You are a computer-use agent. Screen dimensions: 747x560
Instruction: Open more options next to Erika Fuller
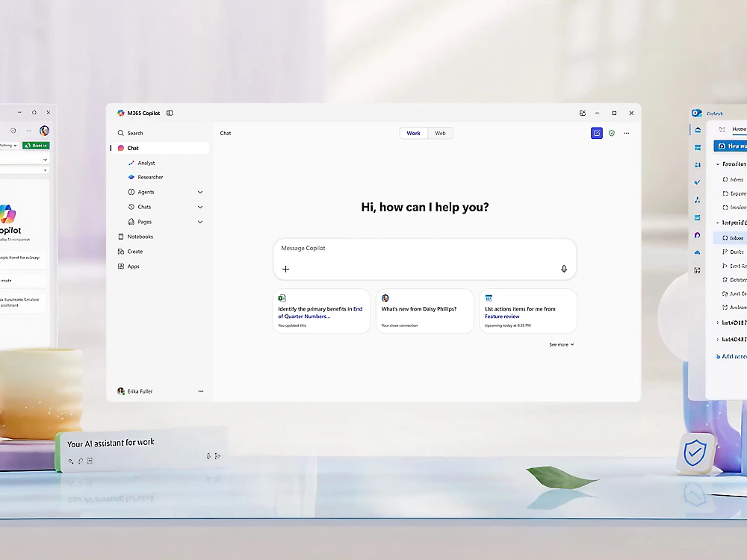pos(200,391)
